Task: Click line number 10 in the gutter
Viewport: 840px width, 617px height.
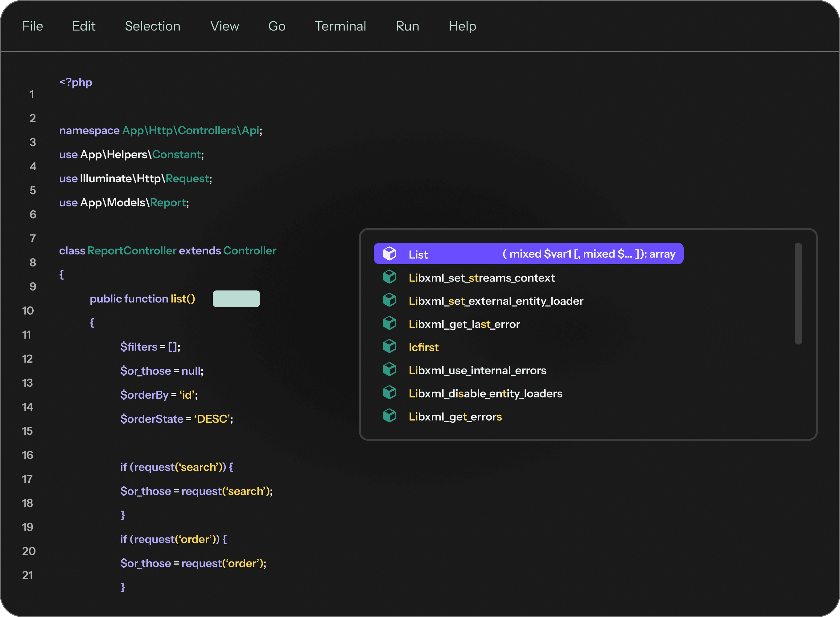Action: point(28,311)
